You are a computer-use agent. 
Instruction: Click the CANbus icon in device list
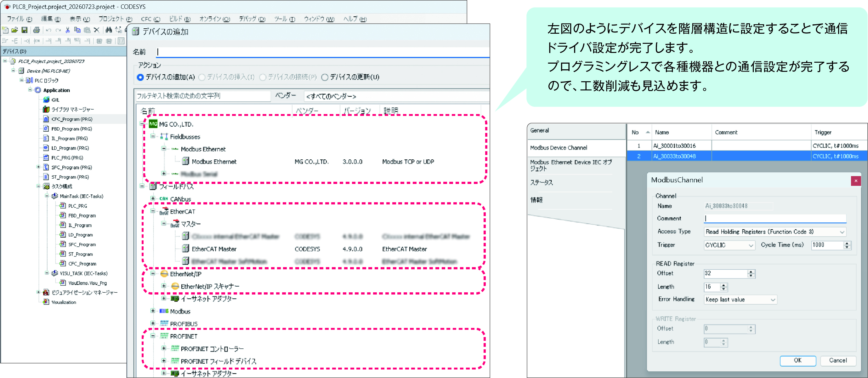164,199
